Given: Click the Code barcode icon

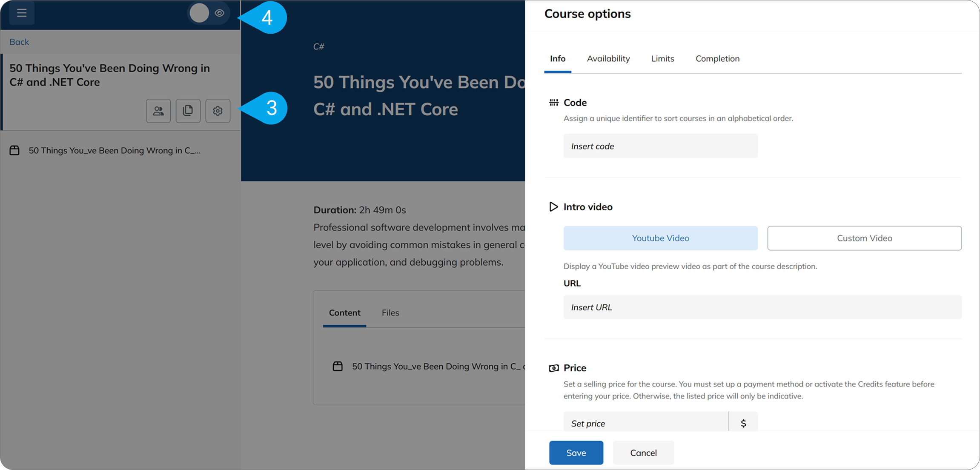Looking at the screenshot, I should pyautogui.click(x=554, y=103).
